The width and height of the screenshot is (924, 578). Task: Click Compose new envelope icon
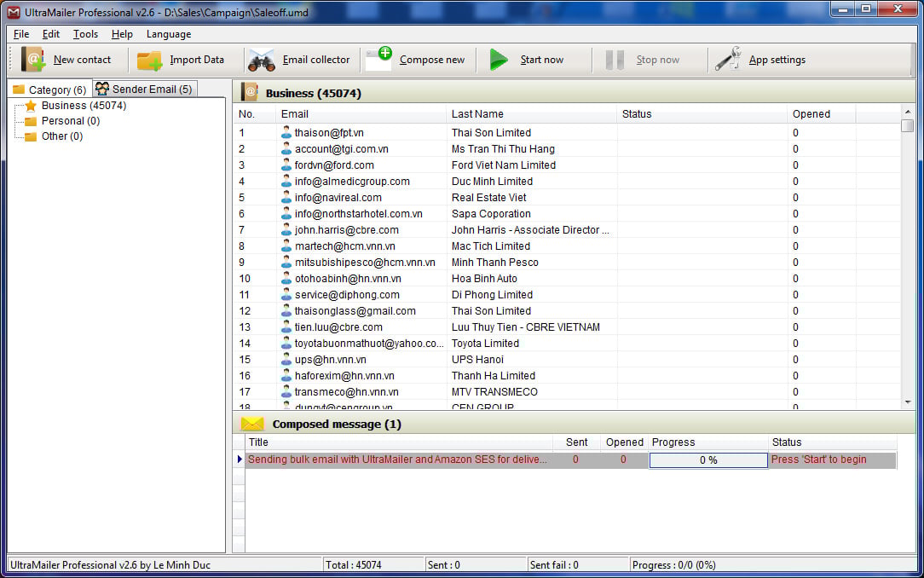point(378,59)
